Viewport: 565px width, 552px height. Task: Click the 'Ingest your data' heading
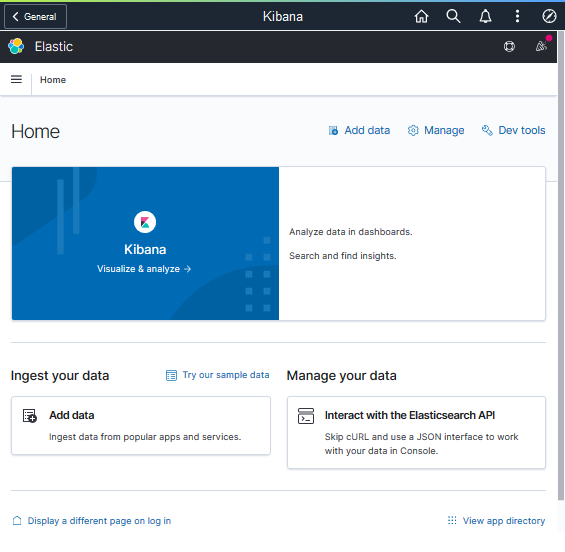click(x=60, y=375)
